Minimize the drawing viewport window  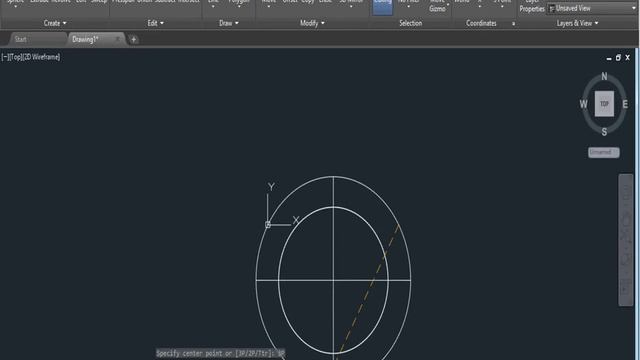(x=609, y=58)
